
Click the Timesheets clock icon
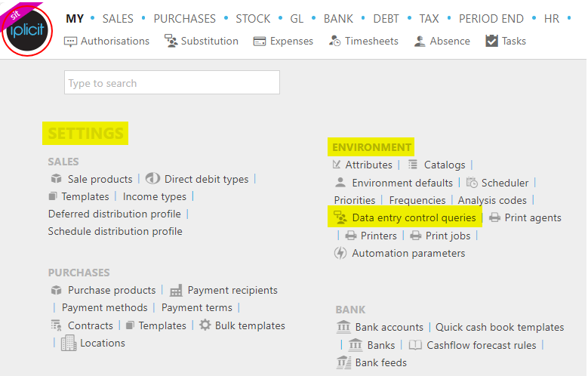(x=335, y=41)
